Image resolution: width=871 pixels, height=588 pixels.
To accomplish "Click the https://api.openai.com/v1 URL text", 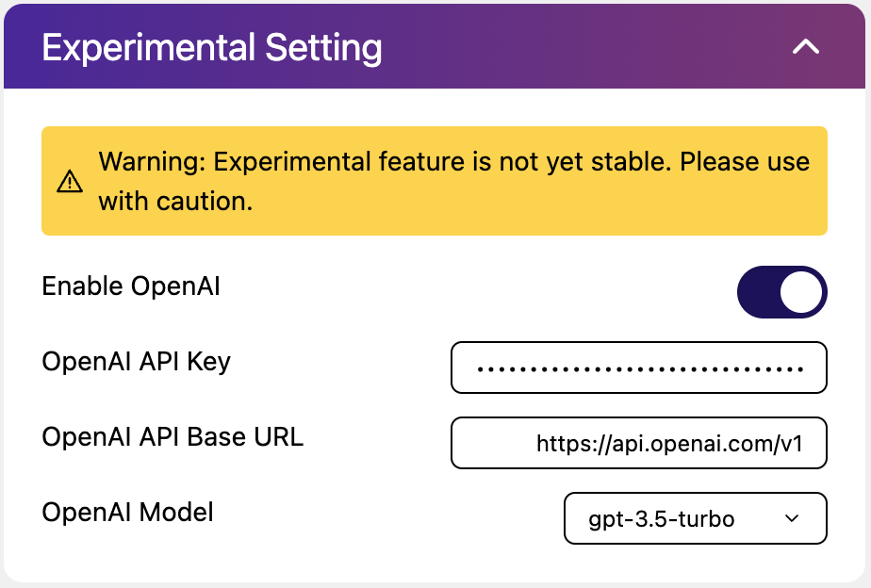I will [670, 444].
